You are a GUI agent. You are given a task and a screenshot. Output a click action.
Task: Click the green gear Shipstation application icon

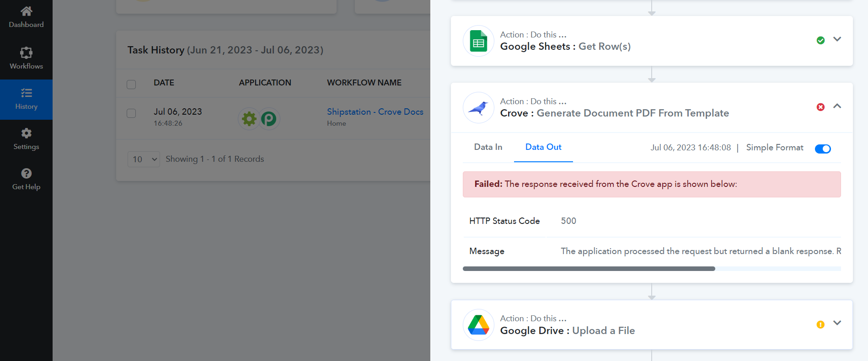[249, 119]
